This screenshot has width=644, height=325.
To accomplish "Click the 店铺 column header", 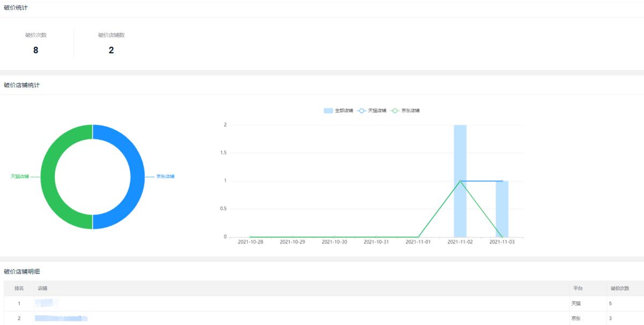I will 42,288.
